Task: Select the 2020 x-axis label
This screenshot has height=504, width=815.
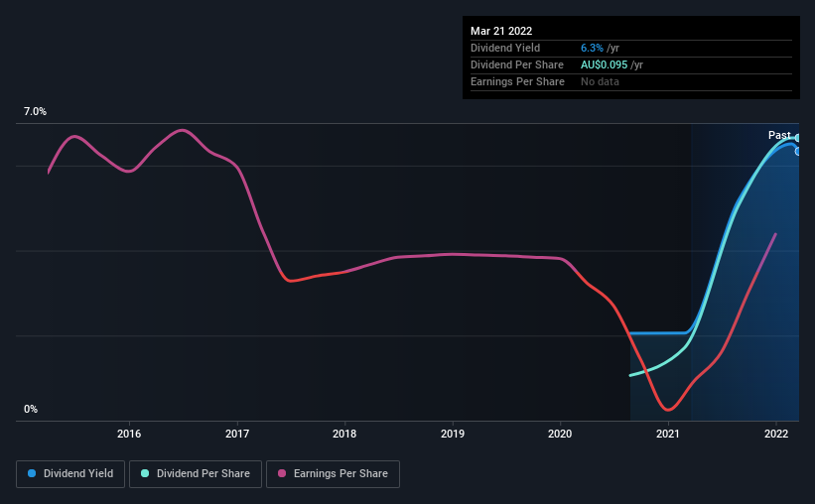Action: click(x=560, y=434)
